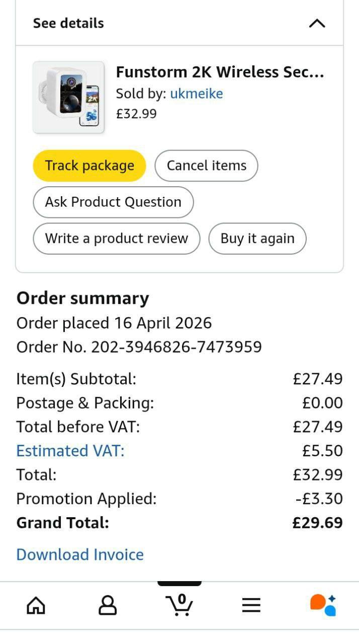
Task: Open Funstorm 2K Wireless product title
Action: click(x=220, y=72)
